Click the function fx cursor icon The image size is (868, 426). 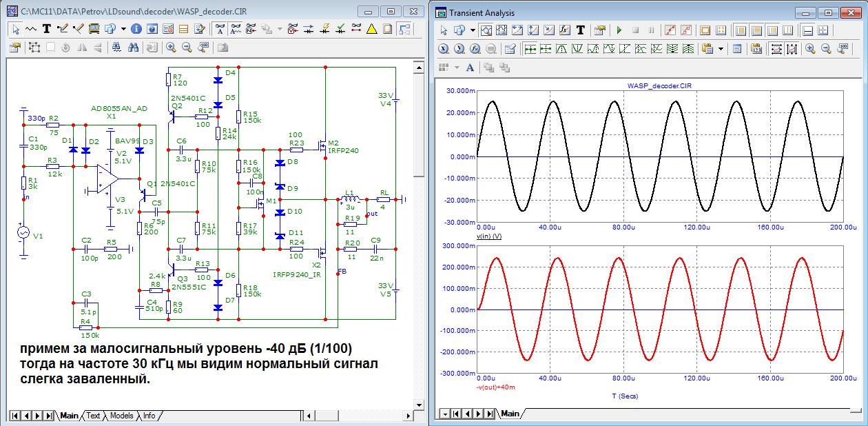point(564,30)
